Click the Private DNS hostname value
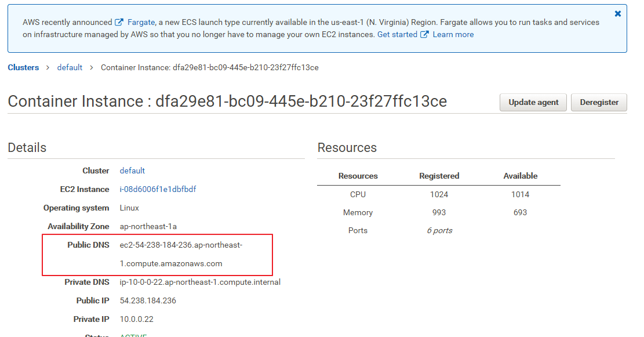 [x=200, y=282]
